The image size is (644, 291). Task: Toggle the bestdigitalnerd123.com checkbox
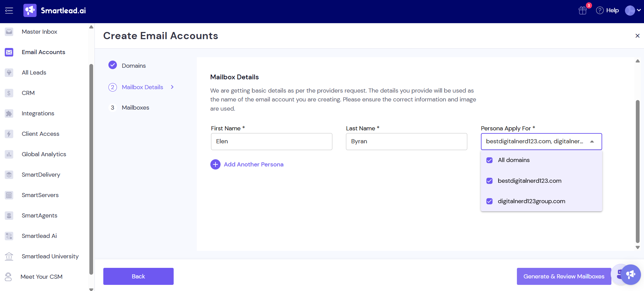489,181
